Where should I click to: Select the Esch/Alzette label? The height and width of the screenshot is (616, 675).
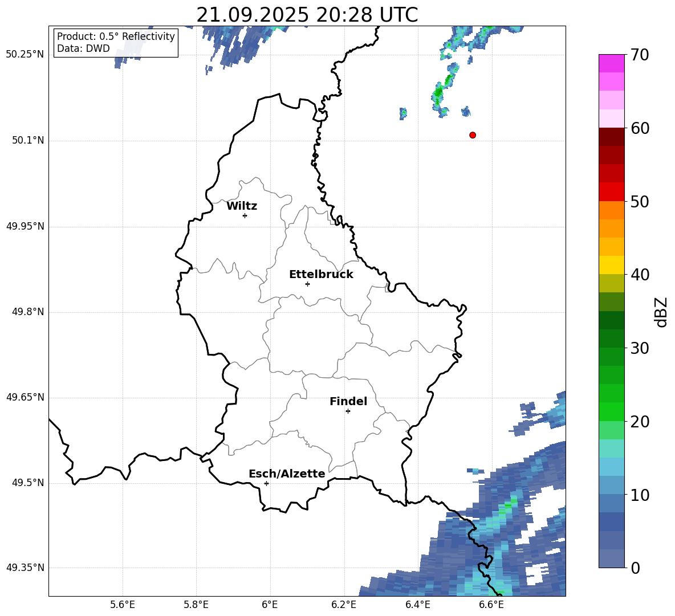coord(287,474)
